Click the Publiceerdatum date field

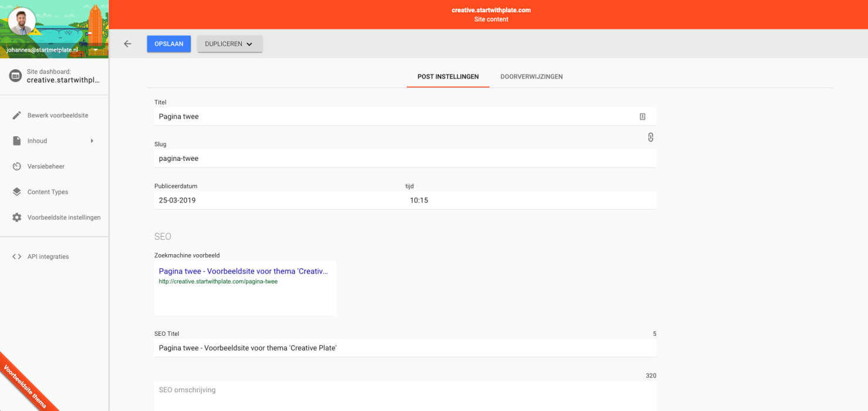pyautogui.click(x=279, y=200)
